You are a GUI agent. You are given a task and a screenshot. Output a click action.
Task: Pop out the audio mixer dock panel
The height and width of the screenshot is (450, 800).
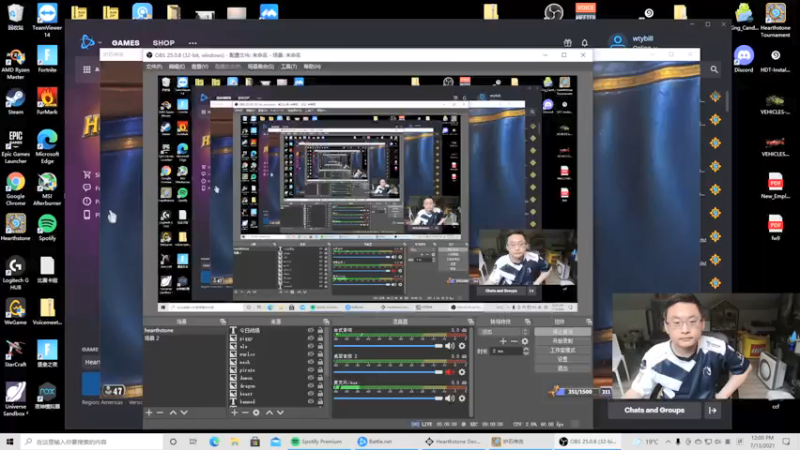(470, 321)
